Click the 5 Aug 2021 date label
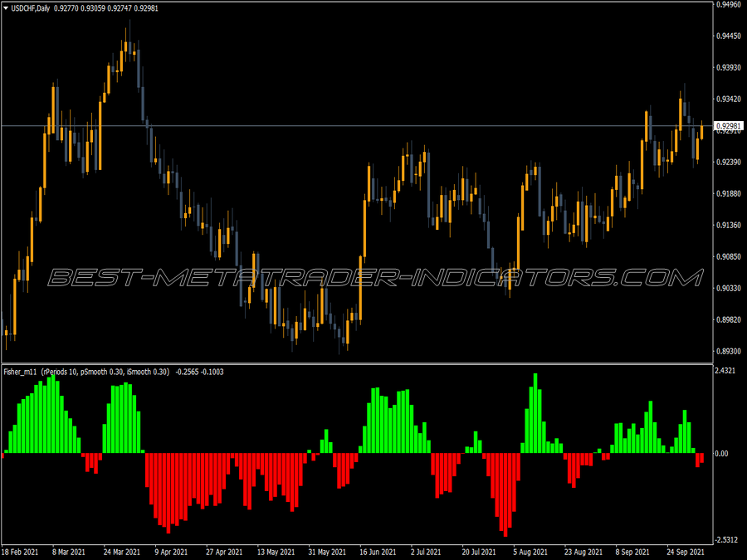Image resolution: width=747 pixels, height=560 pixels. [x=530, y=552]
